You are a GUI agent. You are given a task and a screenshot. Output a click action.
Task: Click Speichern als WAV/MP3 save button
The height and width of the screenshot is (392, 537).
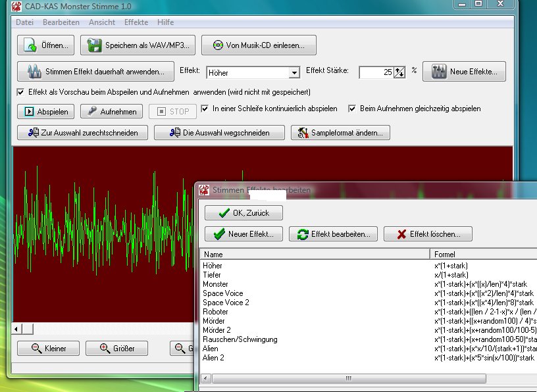tap(138, 45)
